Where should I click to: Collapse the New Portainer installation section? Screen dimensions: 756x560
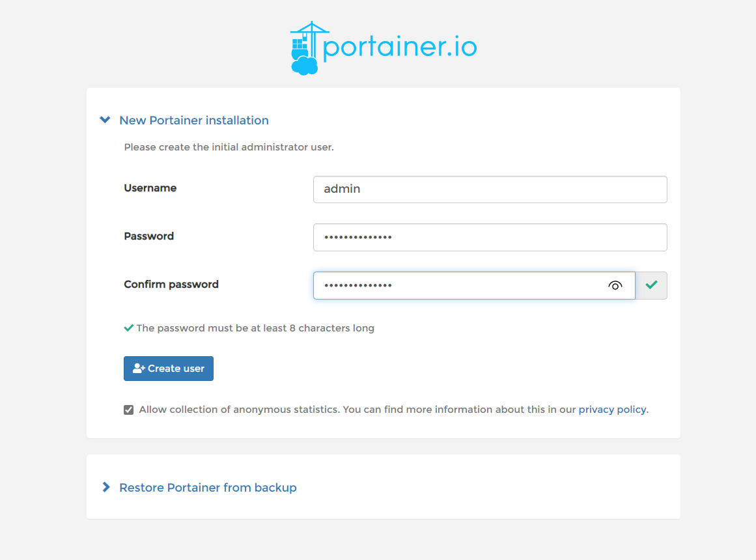point(105,120)
